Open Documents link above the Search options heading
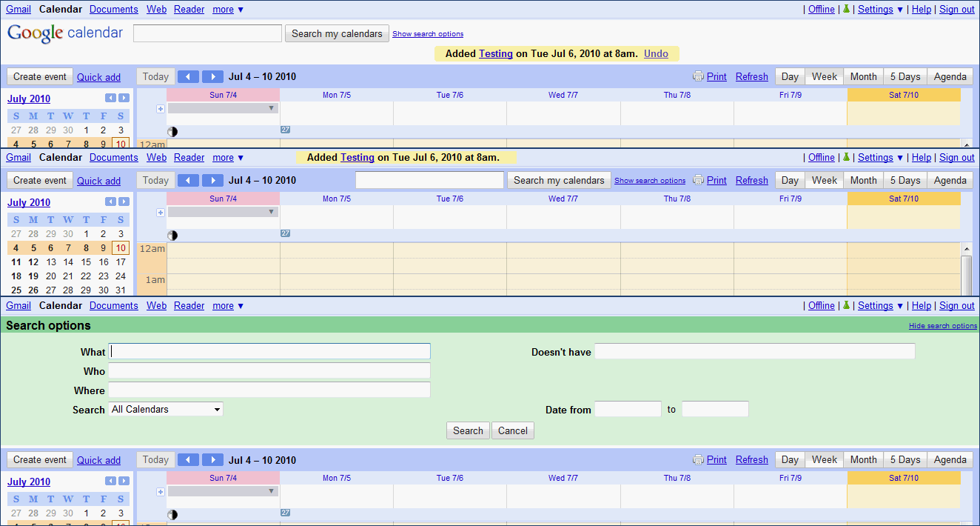 click(113, 305)
